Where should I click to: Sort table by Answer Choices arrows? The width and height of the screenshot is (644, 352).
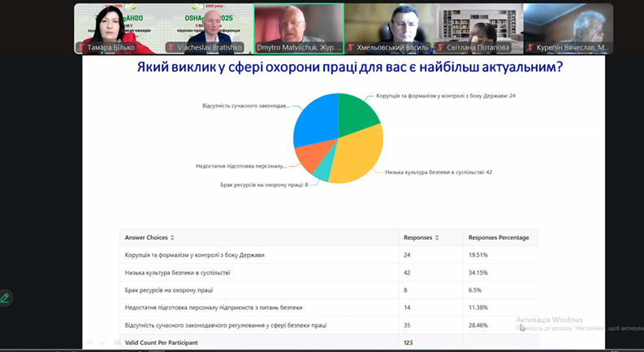[x=172, y=237]
